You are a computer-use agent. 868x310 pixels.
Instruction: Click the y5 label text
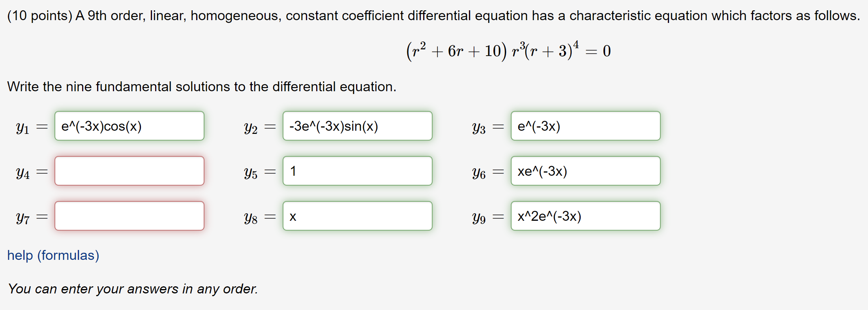(251, 173)
